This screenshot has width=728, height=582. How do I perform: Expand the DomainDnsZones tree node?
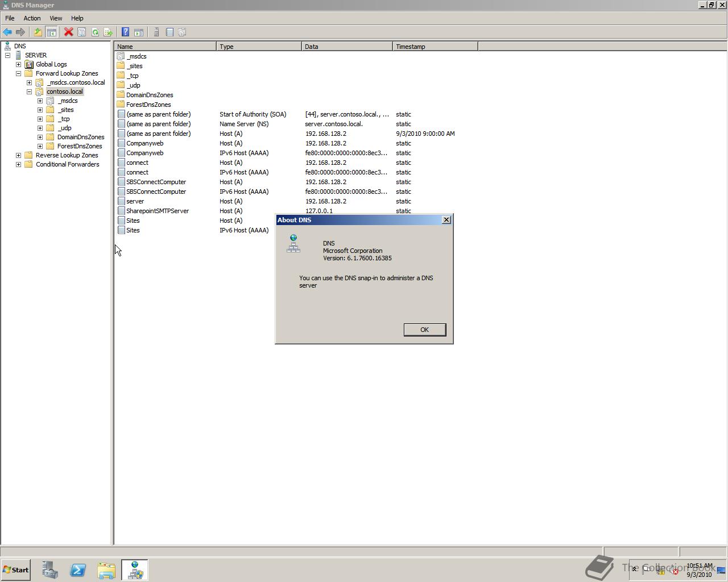(40, 137)
